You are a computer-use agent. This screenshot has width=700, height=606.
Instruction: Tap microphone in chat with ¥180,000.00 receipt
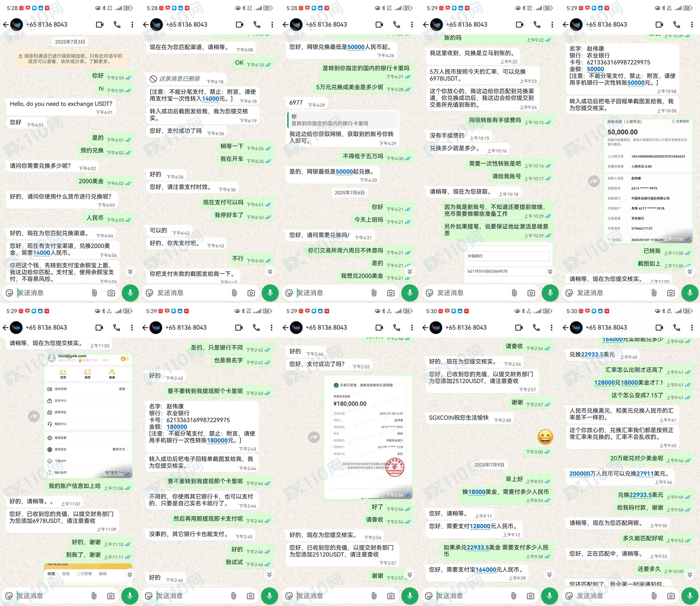[409, 596]
